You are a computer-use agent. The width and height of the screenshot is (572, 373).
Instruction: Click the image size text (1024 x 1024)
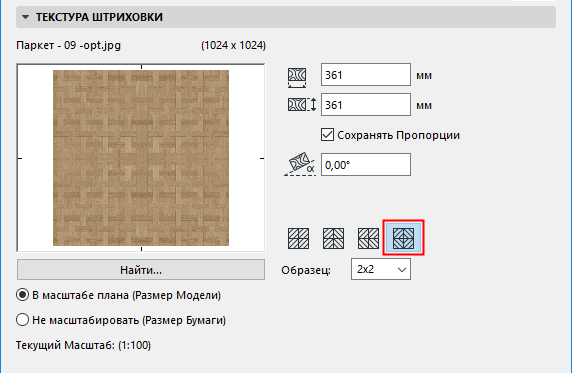coord(233,46)
